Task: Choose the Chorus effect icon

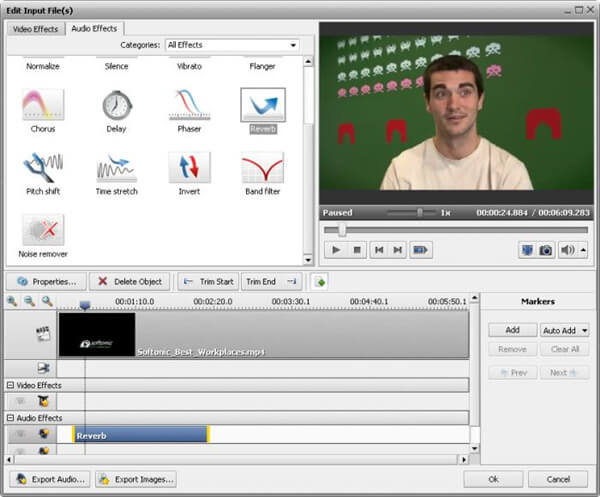Action: (x=43, y=106)
